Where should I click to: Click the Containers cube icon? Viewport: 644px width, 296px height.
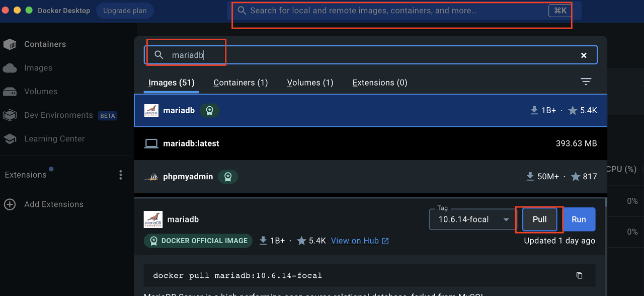[10, 44]
